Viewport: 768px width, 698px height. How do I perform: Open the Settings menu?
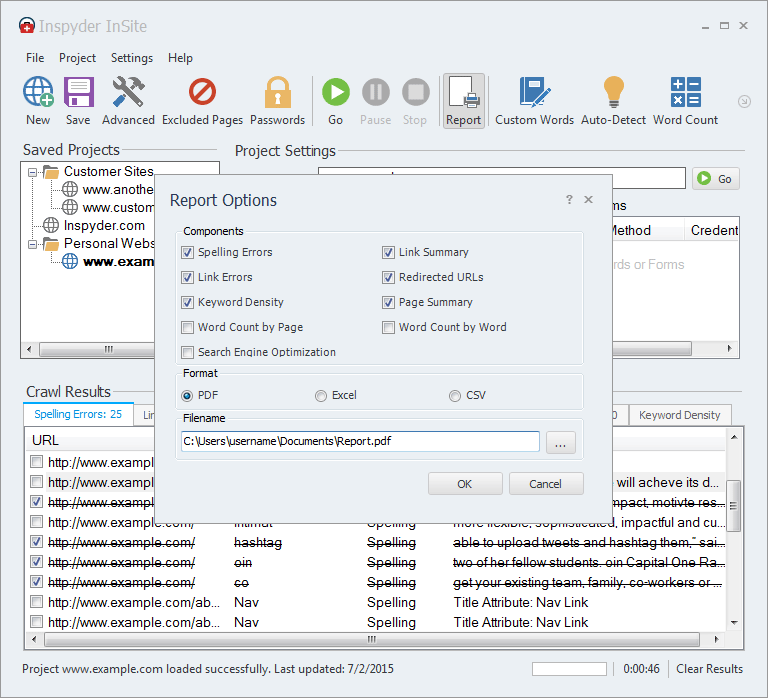[x=132, y=58]
